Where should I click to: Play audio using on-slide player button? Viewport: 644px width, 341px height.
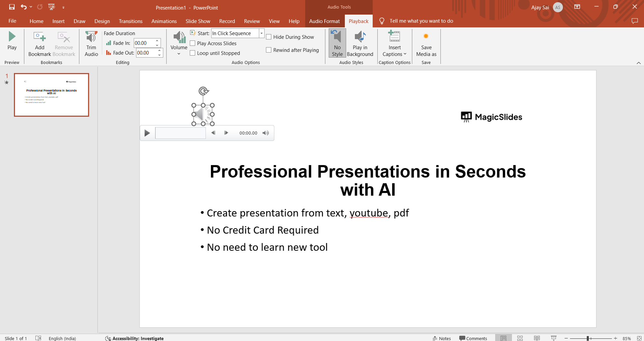coord(147,133)
